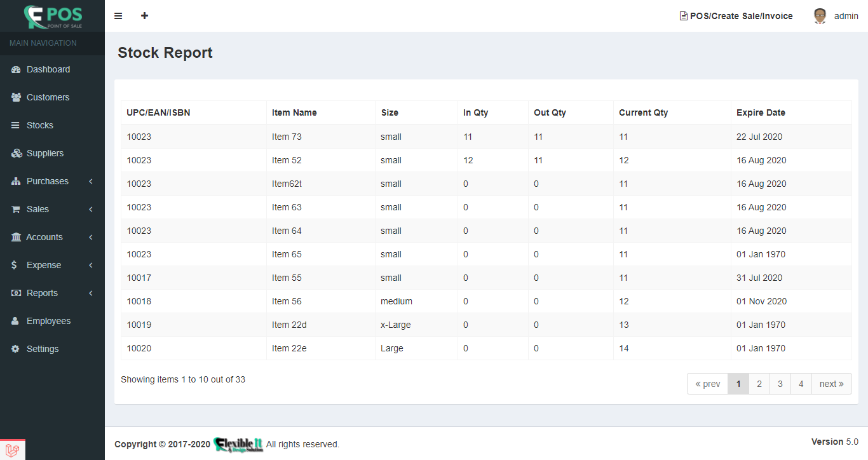Toggle the Accounts section open
Viewport: 868px width, 460px height.
[x=90, y=237]
